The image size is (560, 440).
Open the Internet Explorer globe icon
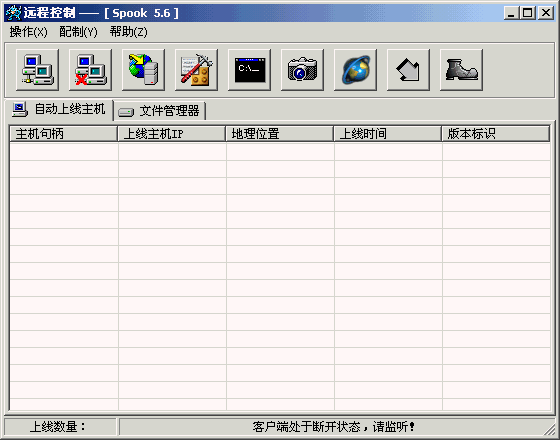pos(355,70)
